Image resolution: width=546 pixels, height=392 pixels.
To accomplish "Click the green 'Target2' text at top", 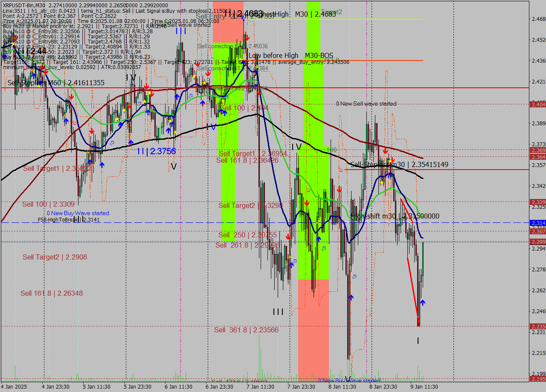I will pyautogui.click(x=331, y=12).
